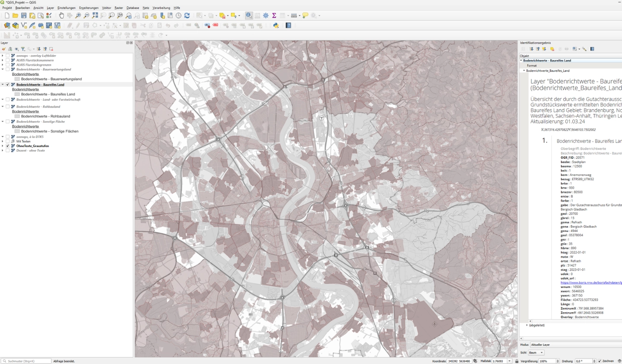Select the Zoom In magnifier tool
Image resolution: width=622 pixels, height=364 pixels.
pyautogui.click(x=78, y=16)
